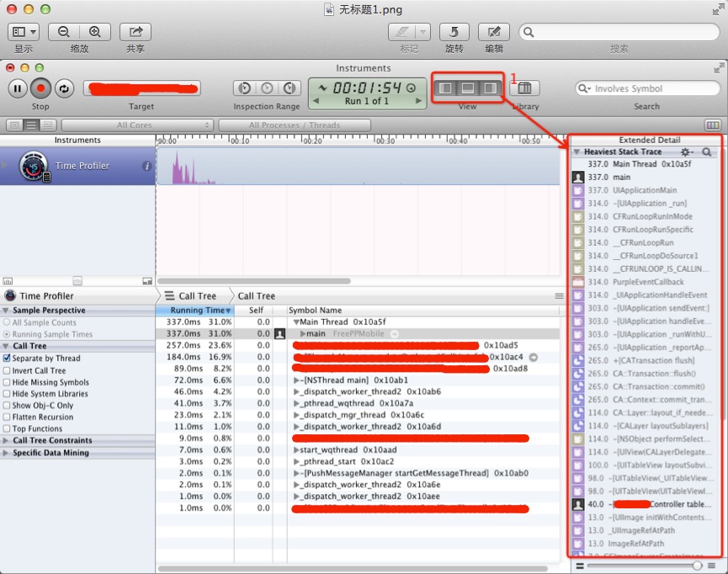Open All Processes / Threads dropdown
This screenshot has height=574, width=728.
click(295, 125)
